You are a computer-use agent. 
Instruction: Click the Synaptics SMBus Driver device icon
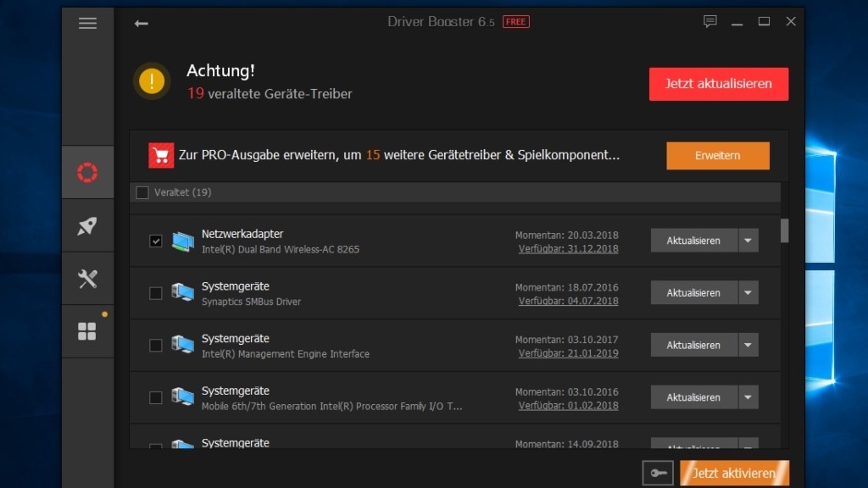[183, 292]
